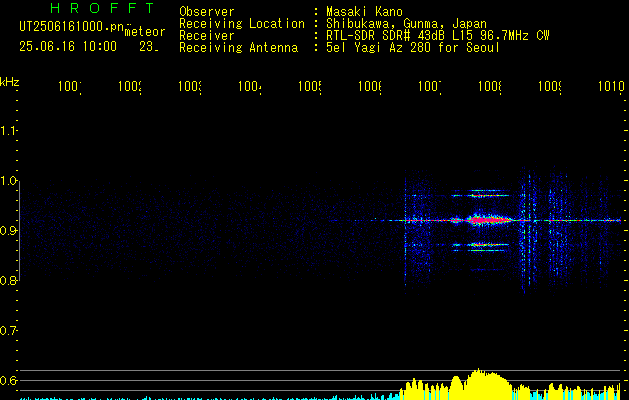
Task: Click the 1.0 frequency axis label
Action: 8,181
